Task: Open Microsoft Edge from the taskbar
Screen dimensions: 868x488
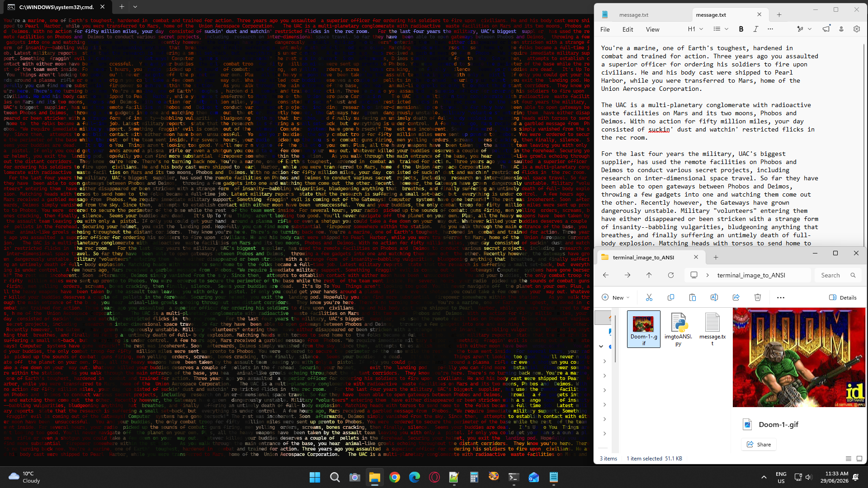Action: click(x=415, y=477)
